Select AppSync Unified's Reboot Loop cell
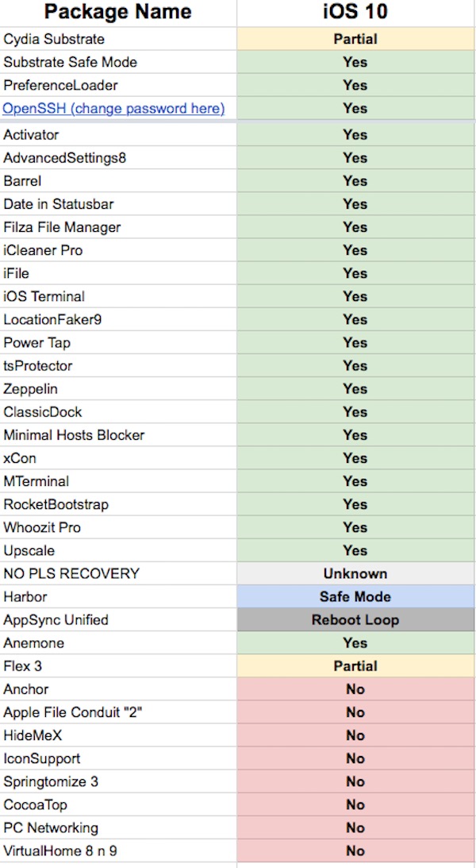 click(x=355, y=619)
